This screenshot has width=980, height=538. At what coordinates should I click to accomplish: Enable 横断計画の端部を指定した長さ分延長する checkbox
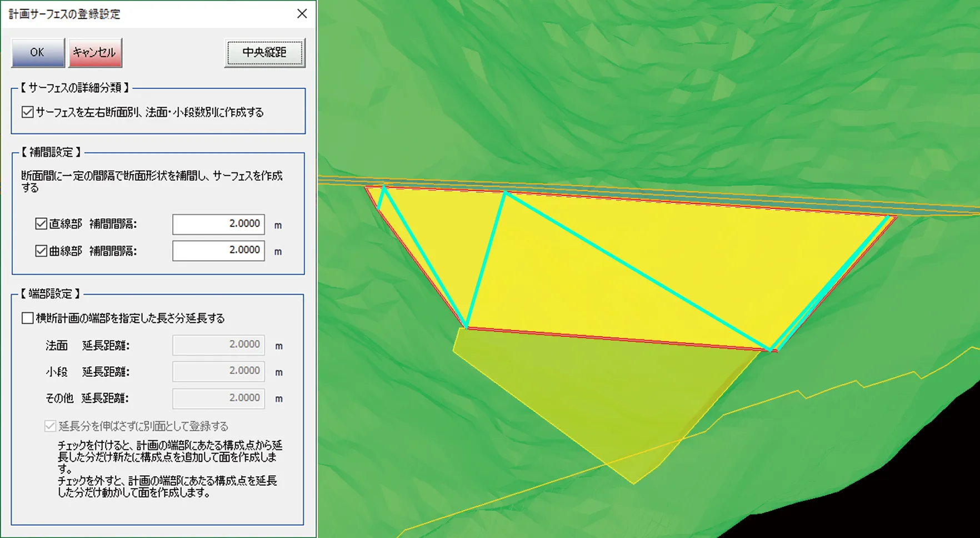pyautogui.click(x=28, y=318)
